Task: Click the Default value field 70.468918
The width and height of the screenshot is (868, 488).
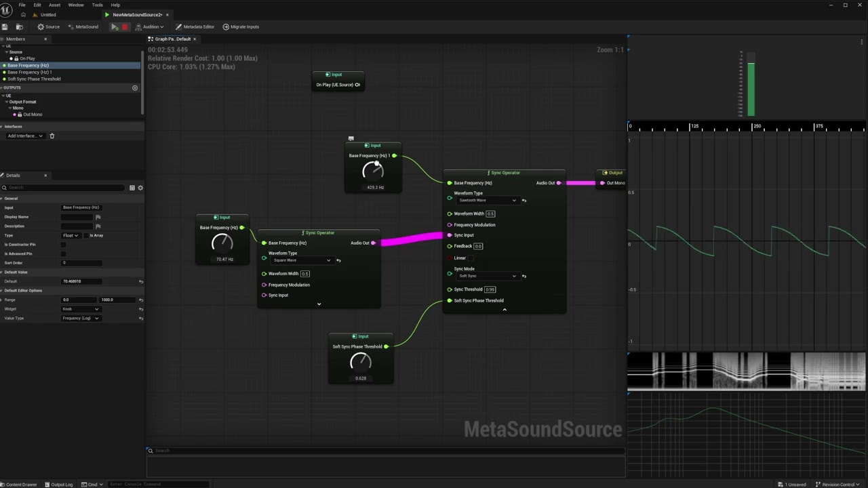Action: click(x=81, y=281)
